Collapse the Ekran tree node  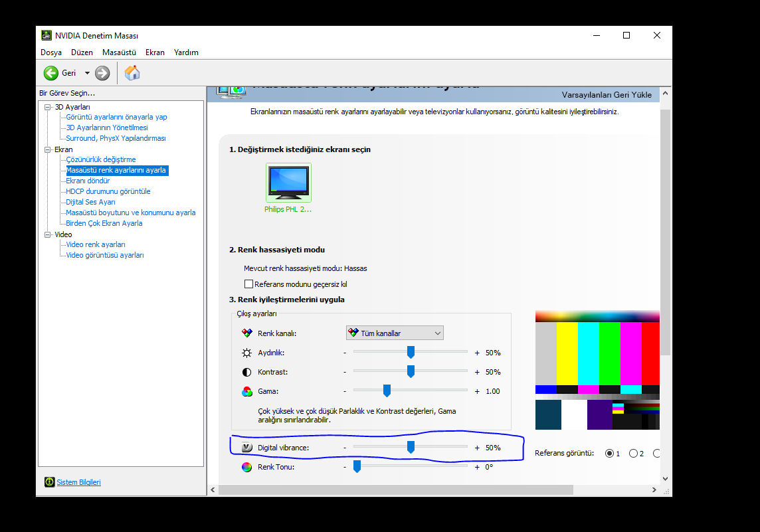[48, 149]
